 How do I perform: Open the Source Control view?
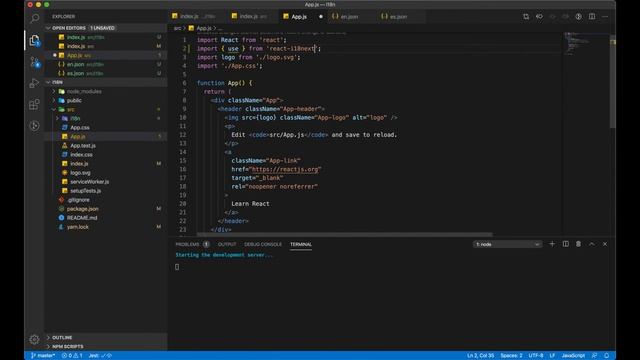pos(35,62)
